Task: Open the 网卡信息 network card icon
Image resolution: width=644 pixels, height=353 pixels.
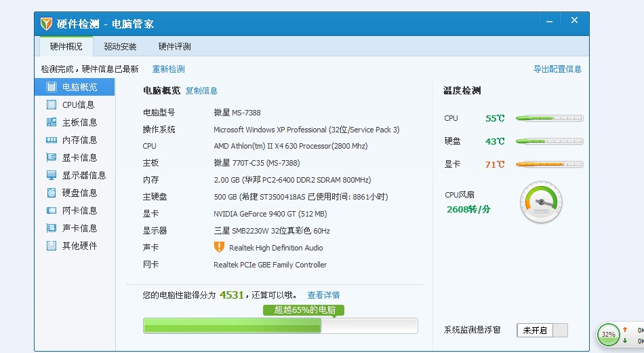Action: coord(52,210)
